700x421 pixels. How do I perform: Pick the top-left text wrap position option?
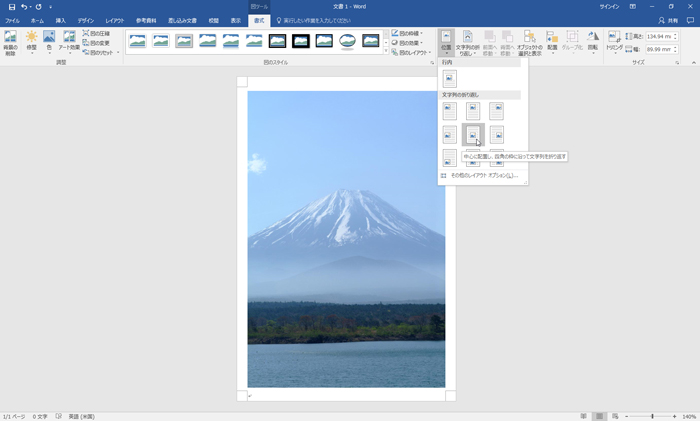click(449, 110)
